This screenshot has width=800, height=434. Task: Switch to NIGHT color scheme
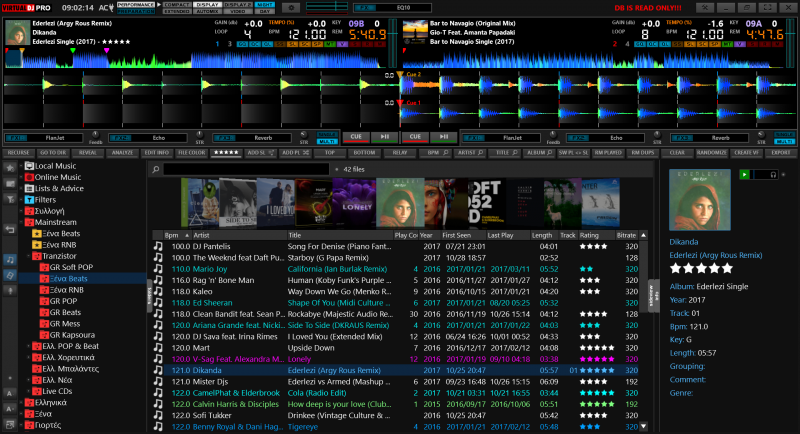(x=264, y=5)
